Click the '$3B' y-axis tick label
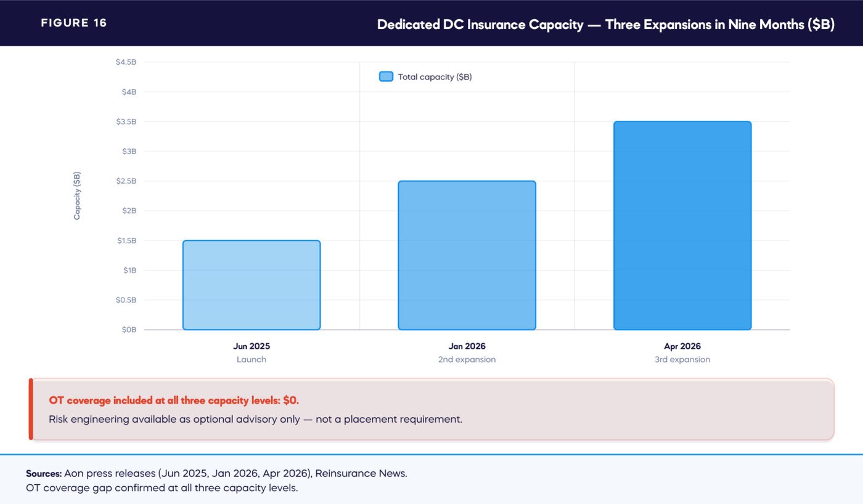The image size is (863, 504). click(129, 151)
